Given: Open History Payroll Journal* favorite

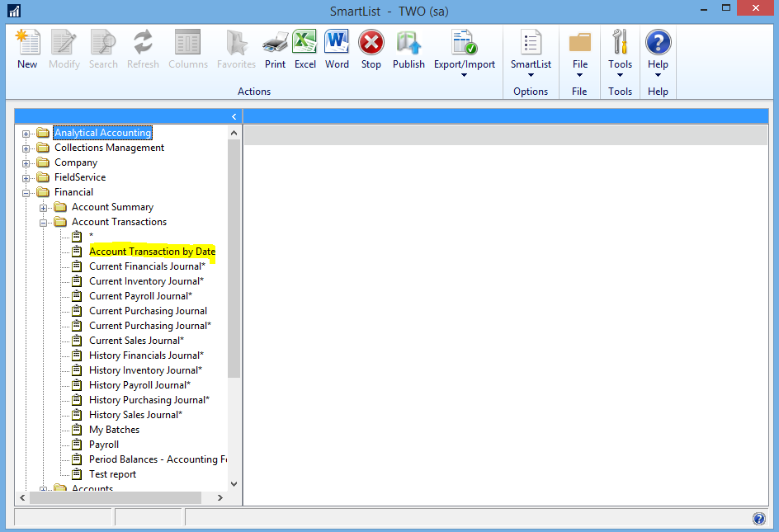Looking at the screenshot, I should click(139, 385).
